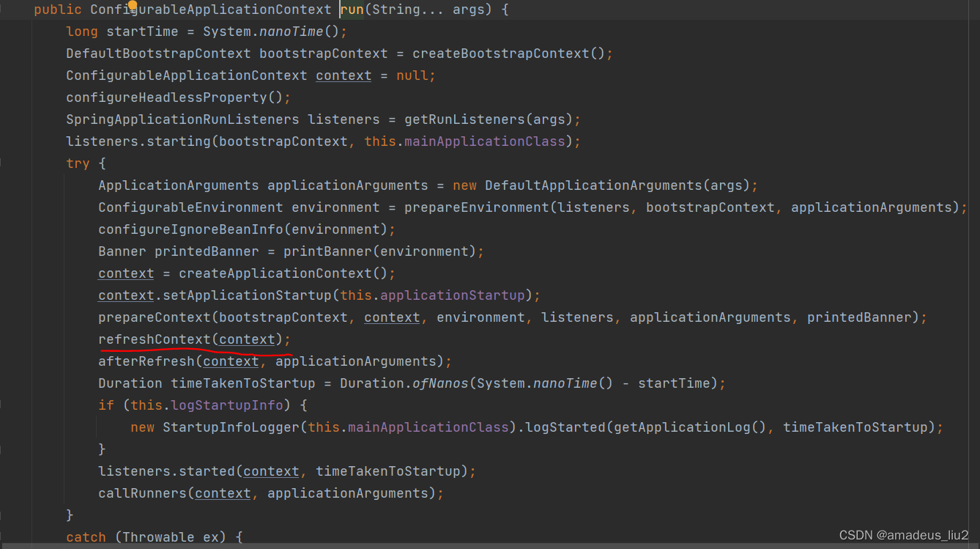
Task: Click the long keyword
Action: point(82,32)
